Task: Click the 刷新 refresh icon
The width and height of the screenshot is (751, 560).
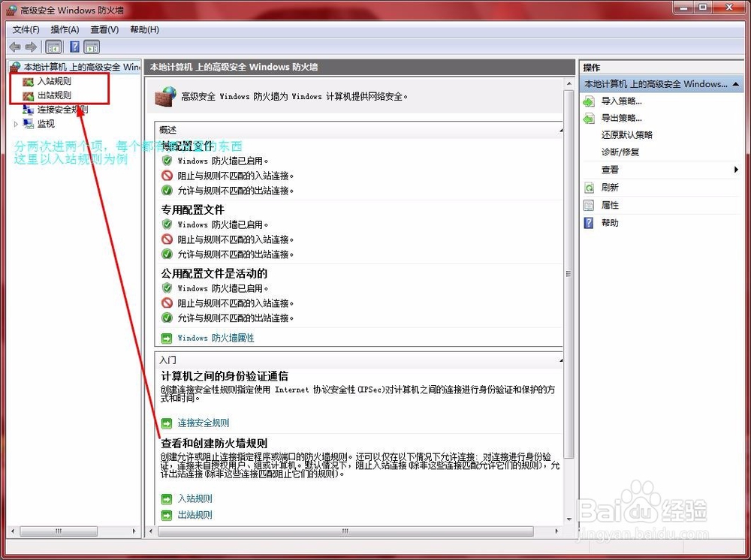Action: [x=589, y=188]
